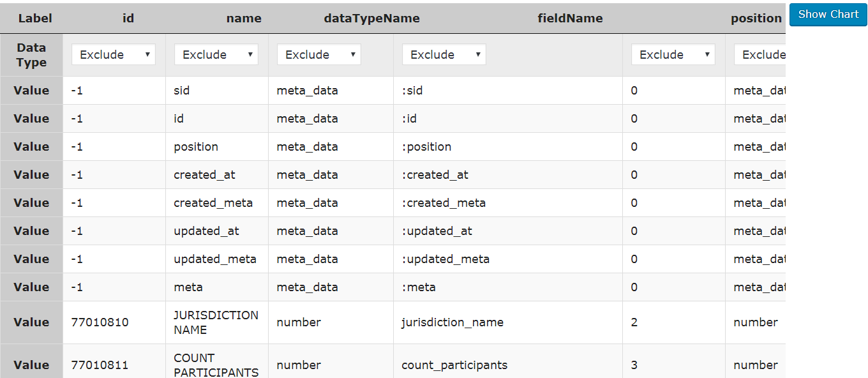Expand the Exclude dropdown above the meta_data column
The image size is (868, 378).
pos(318,55)
